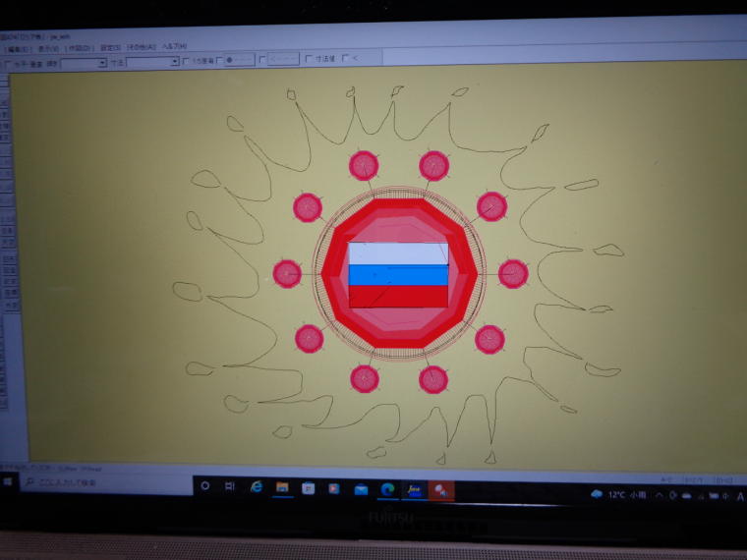
Task: Open the ヘルプ(H) menu
Action: [174, 46]
